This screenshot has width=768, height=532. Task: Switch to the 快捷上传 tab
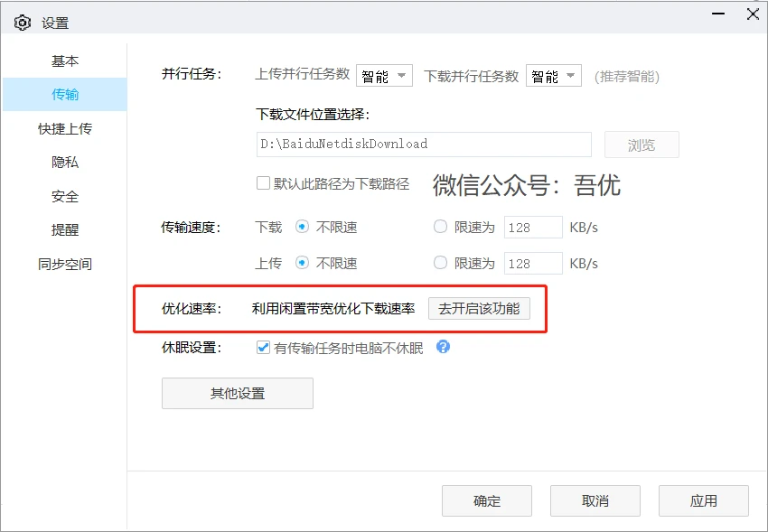click(65, 128)
